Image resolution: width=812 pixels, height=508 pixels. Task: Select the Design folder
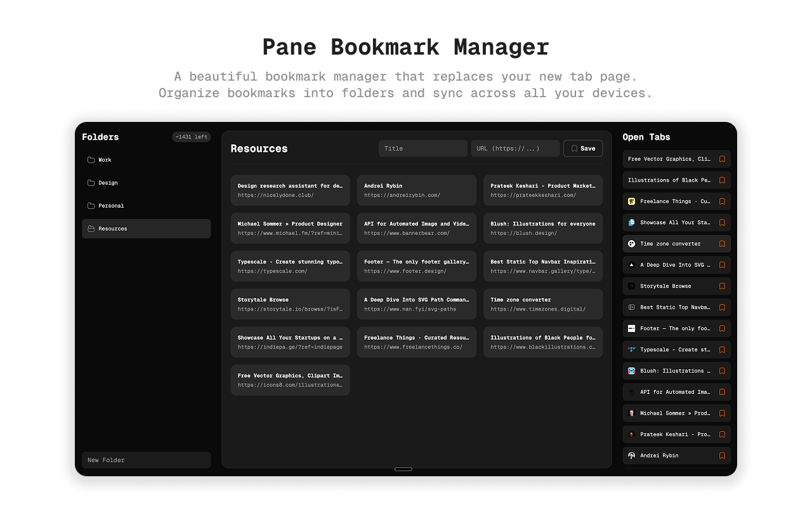click(x=107, y=182)
